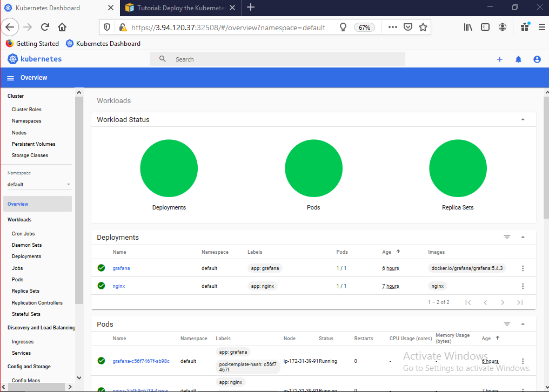549x392 pixels.
Task: Close the Tutorial Deploy Kubernetes tab
Action: [232, 8]
